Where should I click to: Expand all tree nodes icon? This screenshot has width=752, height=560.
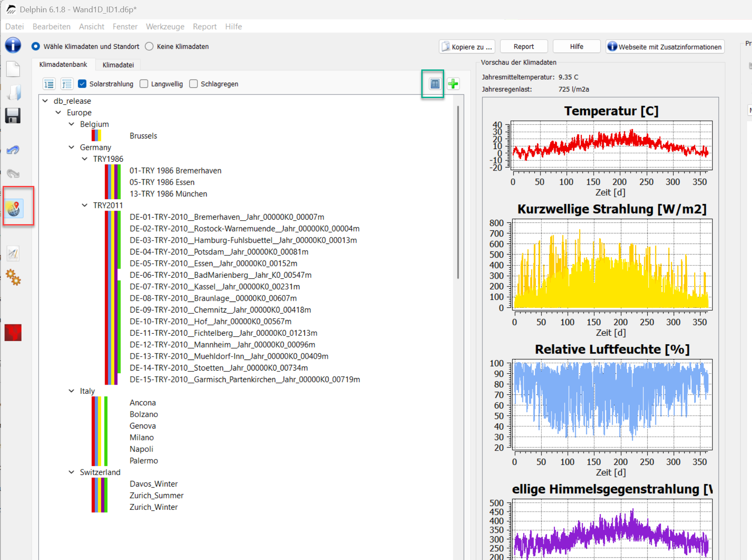[49, 84]
